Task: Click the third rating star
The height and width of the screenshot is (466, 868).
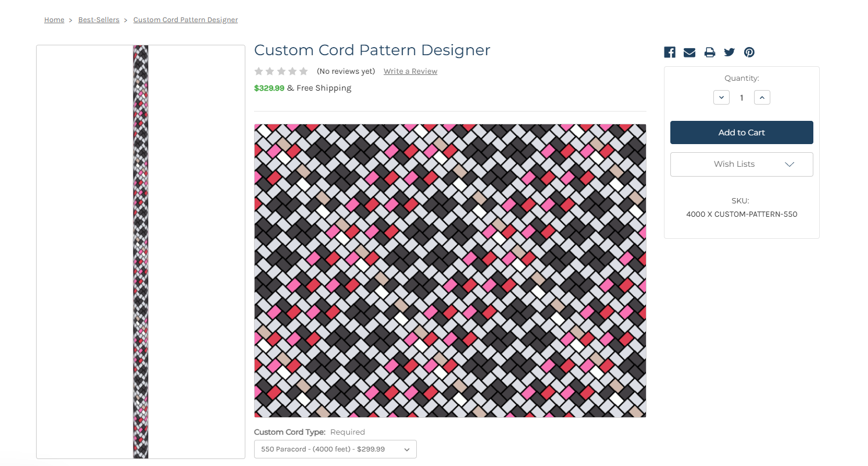Action: tap(281, 71)
